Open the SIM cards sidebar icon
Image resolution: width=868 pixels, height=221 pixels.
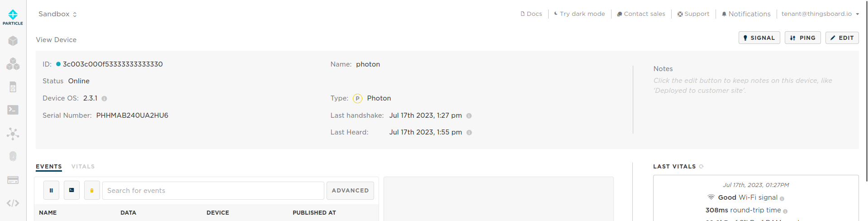click(13, 87)
